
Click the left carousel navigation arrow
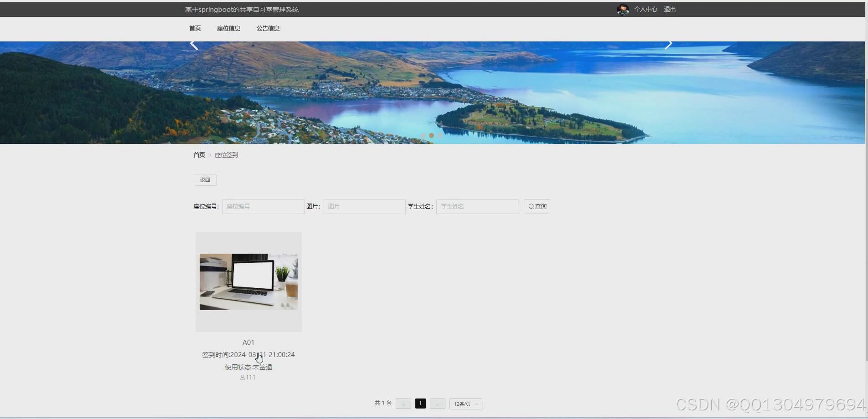tap(194, 44)
